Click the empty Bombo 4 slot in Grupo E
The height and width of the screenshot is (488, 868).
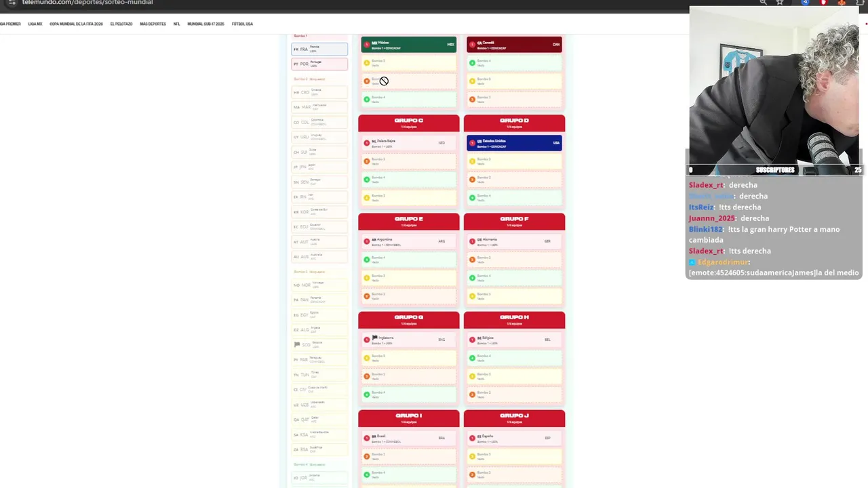tap(409, 260)
